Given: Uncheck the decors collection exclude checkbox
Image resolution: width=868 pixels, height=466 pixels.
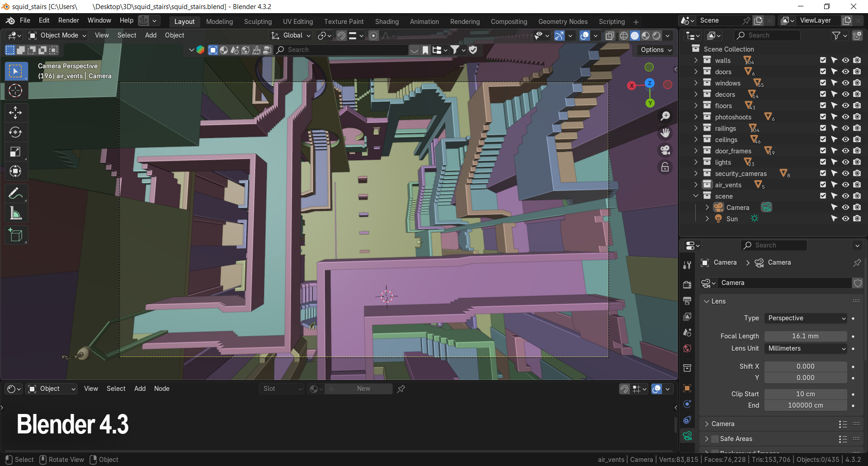Looking at the screenshot, I should (823, 94).
